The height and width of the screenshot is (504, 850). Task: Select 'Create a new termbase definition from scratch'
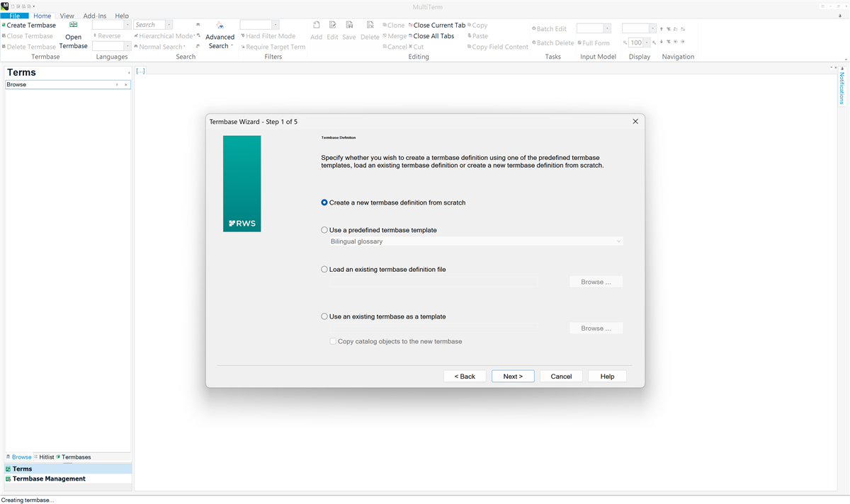[393, 202]
